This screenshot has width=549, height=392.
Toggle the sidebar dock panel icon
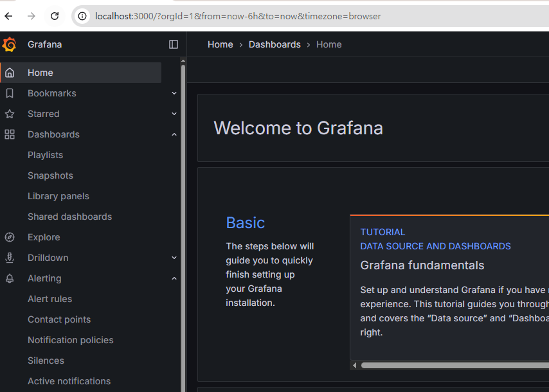174,44
